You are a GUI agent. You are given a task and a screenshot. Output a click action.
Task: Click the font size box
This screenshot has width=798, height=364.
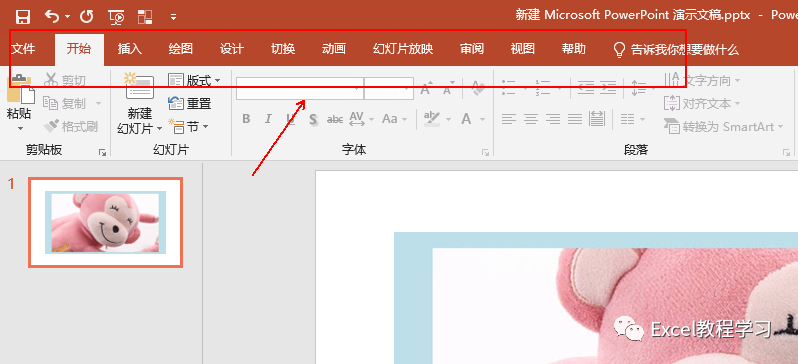[389, 88]
